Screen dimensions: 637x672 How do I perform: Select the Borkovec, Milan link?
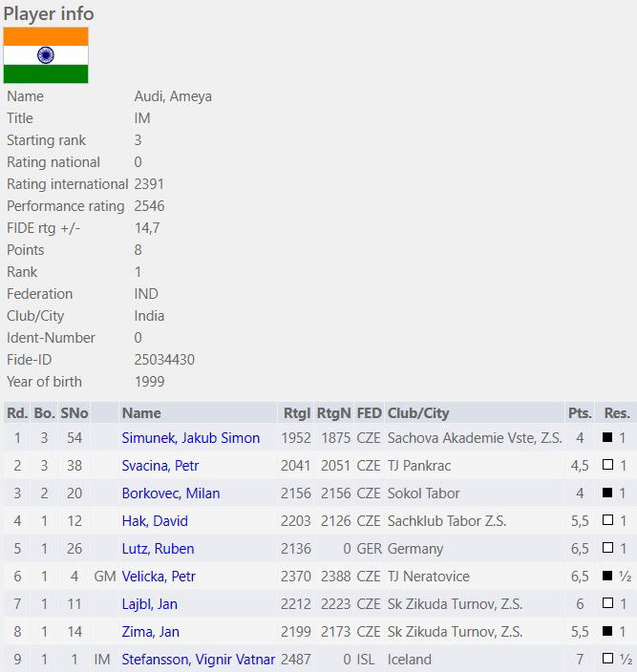(x=170, y=493)
